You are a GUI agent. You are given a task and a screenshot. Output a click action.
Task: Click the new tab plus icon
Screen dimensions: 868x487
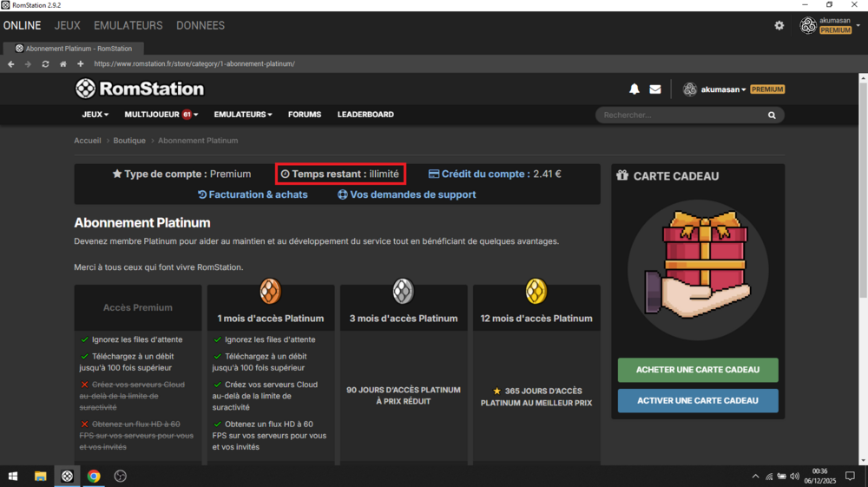(80, 64)
